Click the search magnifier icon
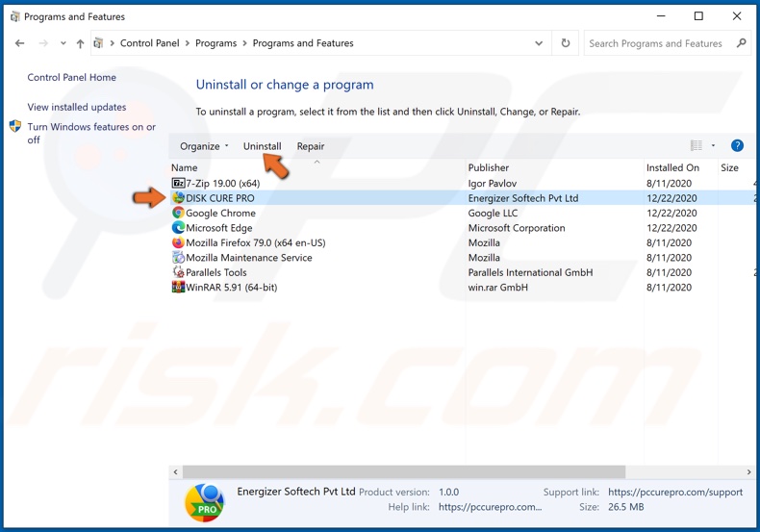This screenshot has width=760, height=532. click(x=741, y=43)
